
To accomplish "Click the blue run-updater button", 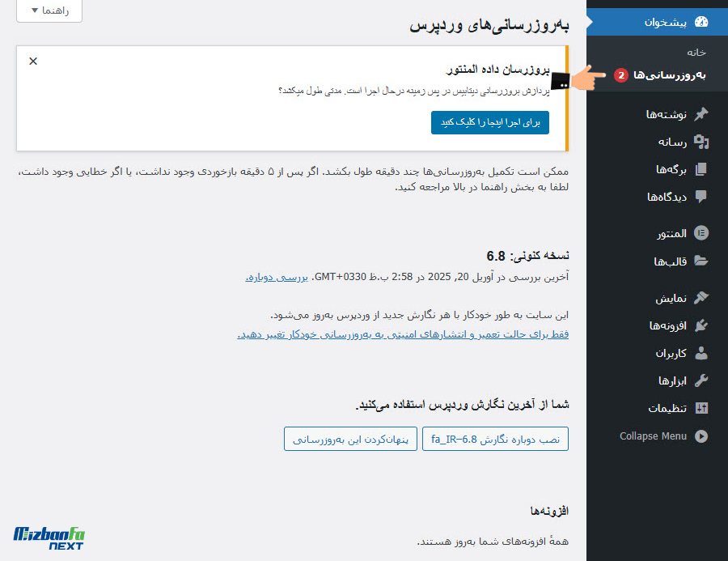I will tap(490, 123).
